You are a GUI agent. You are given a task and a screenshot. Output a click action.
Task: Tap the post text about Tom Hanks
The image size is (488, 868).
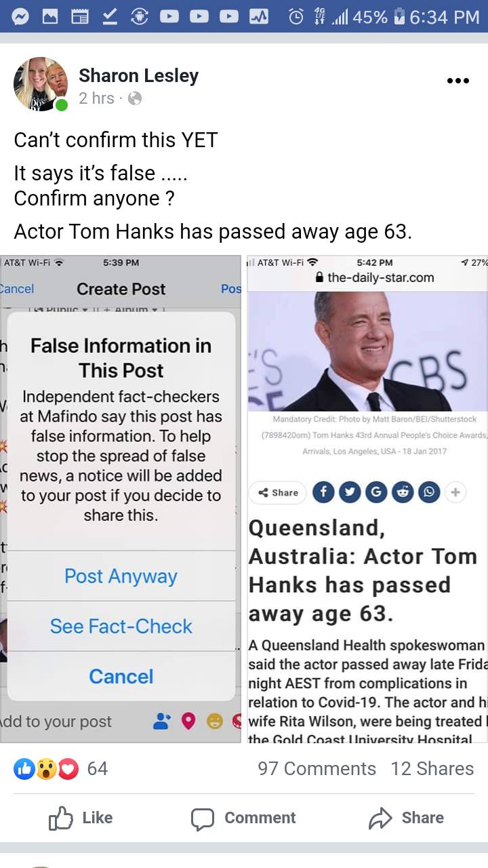212,232
